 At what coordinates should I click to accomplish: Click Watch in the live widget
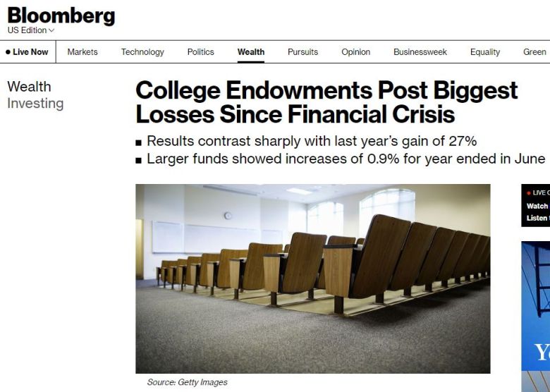click(x=537, y=206)
